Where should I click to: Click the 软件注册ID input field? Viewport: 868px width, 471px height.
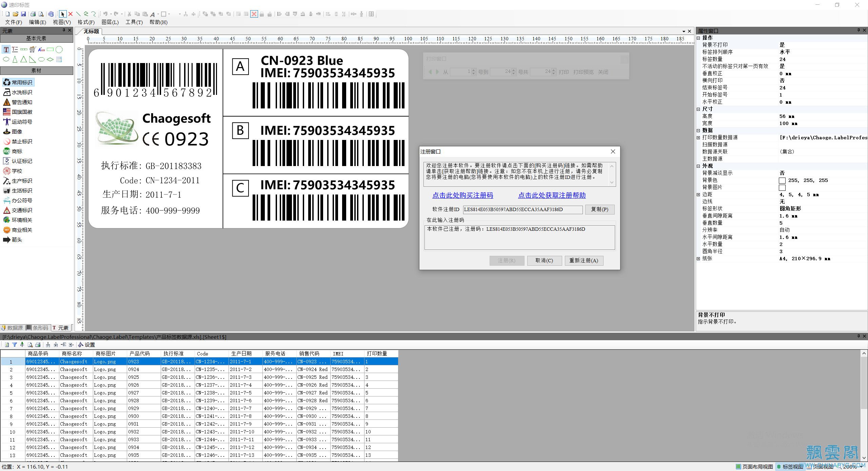(523, 209)
